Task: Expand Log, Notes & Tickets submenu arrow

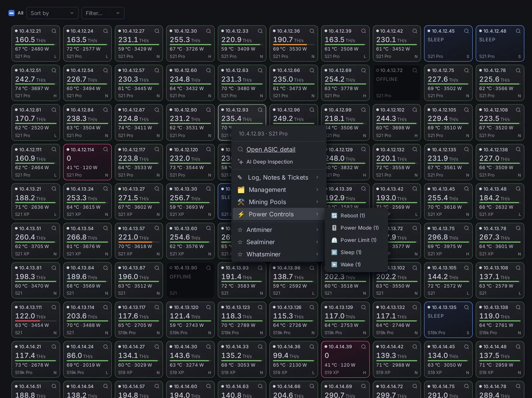Action: coord(317,177)
